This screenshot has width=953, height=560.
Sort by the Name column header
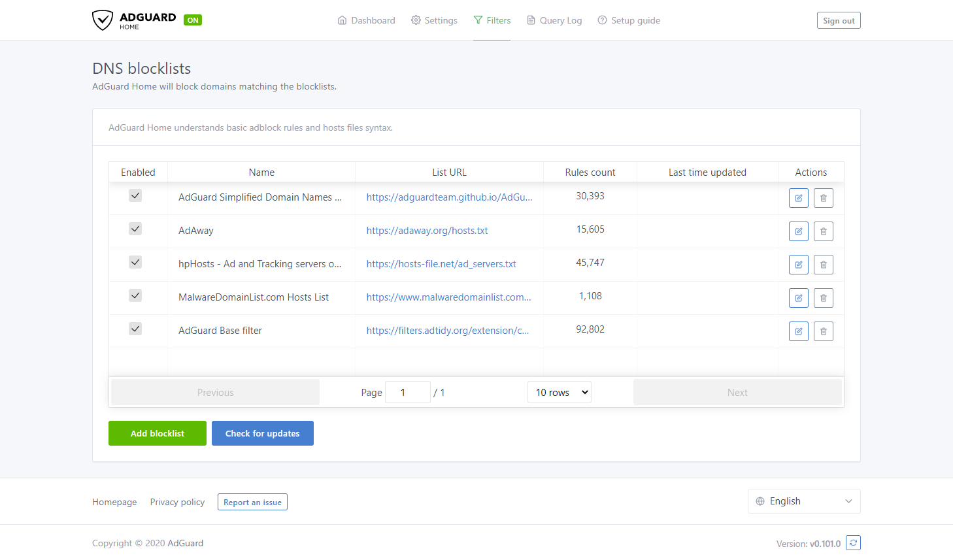point(261,173)
